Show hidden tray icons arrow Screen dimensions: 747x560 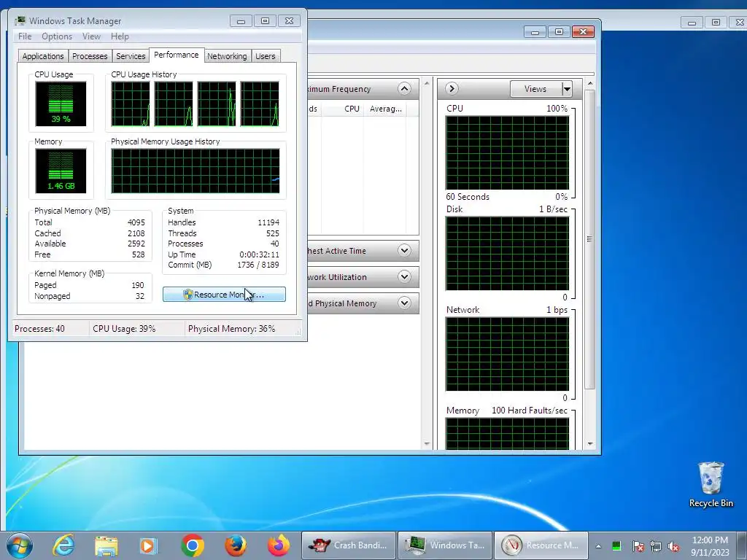pos(598,546)
